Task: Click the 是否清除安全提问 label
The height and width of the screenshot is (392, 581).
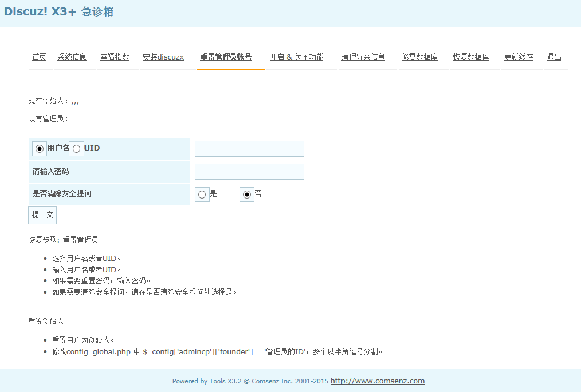Action: pyautogui.click(x=62, y=193)
